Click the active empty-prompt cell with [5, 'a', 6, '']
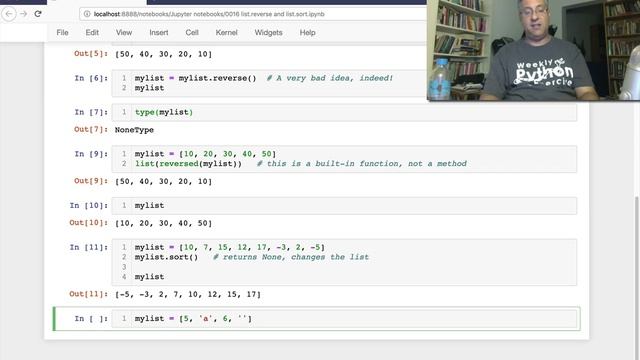 click(x=344, y=319)
